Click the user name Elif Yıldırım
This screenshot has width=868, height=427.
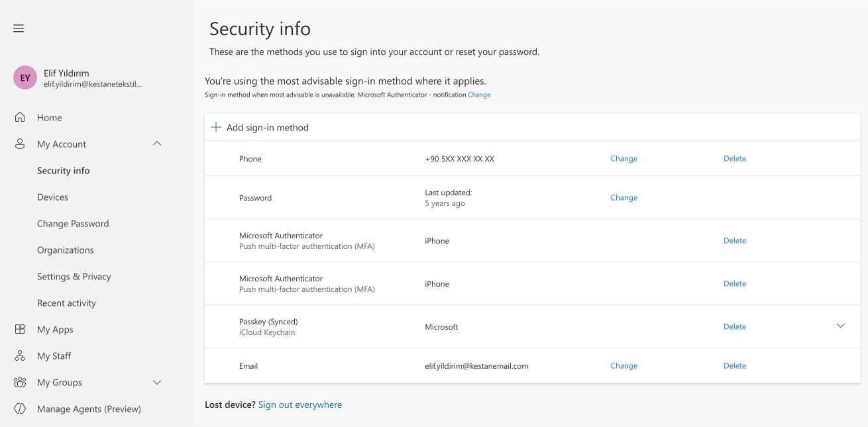click(66, 73)
